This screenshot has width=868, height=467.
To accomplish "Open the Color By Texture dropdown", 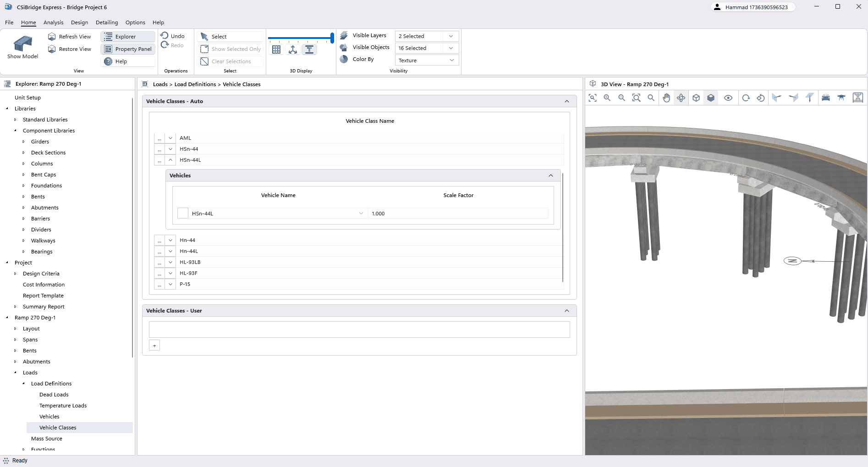I will pos(426,60).
